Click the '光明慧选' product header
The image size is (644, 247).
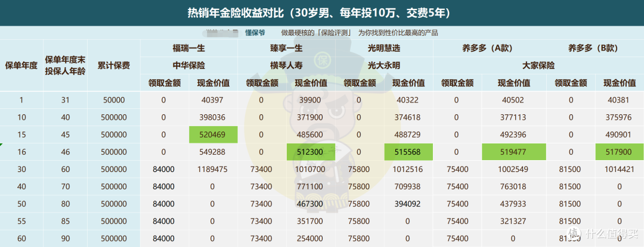point(384,48)
